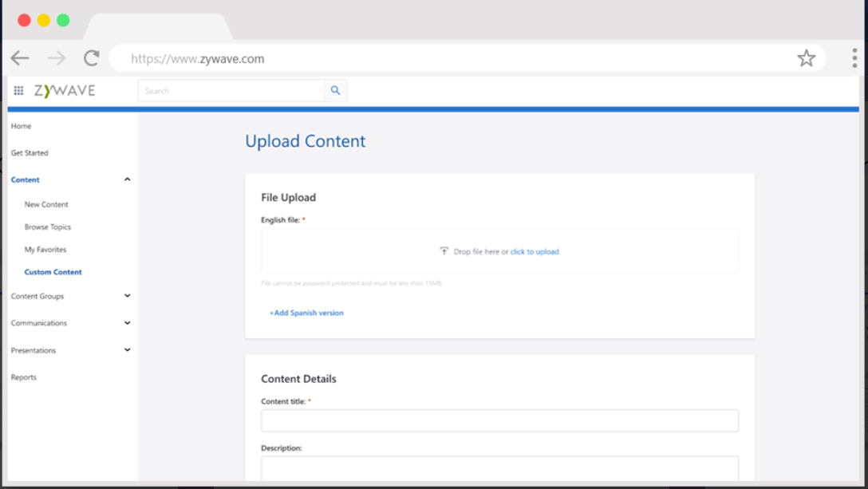Click the upload arrow icon in the drop zone
This screenshot has width=868, height=489.
[x=445, y=250]
